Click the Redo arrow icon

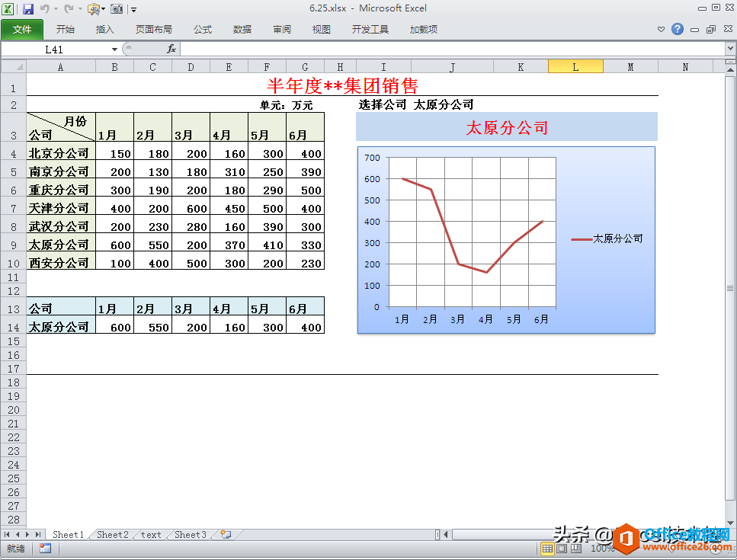pos(69,8)
